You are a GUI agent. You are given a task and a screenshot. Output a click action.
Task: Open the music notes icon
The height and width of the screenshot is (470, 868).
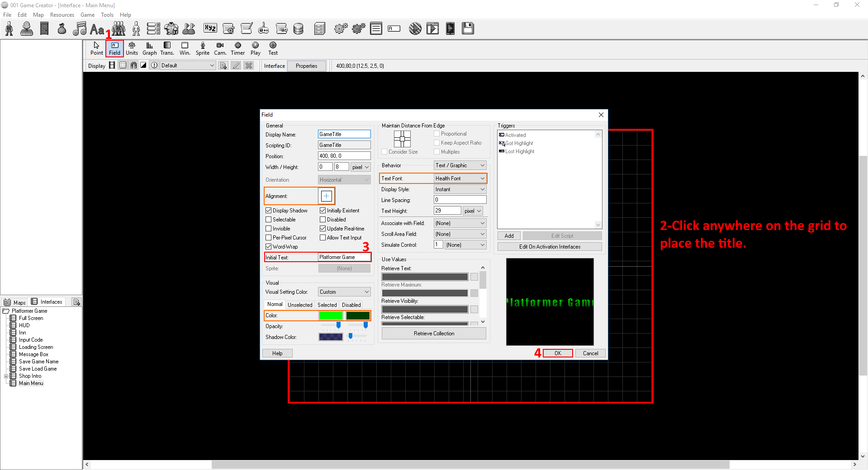(x=80, y=28)
